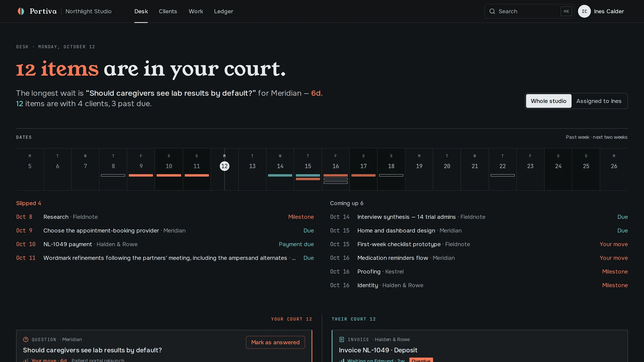Switch view to Whole studio
This screenshot has width=644, height=362.
[x=548, y=101]
